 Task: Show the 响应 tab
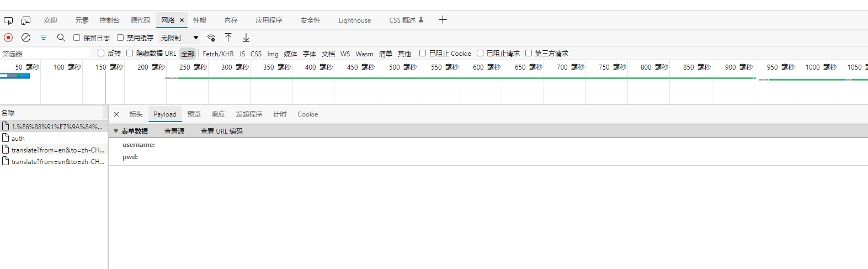(x=218, y=114)
